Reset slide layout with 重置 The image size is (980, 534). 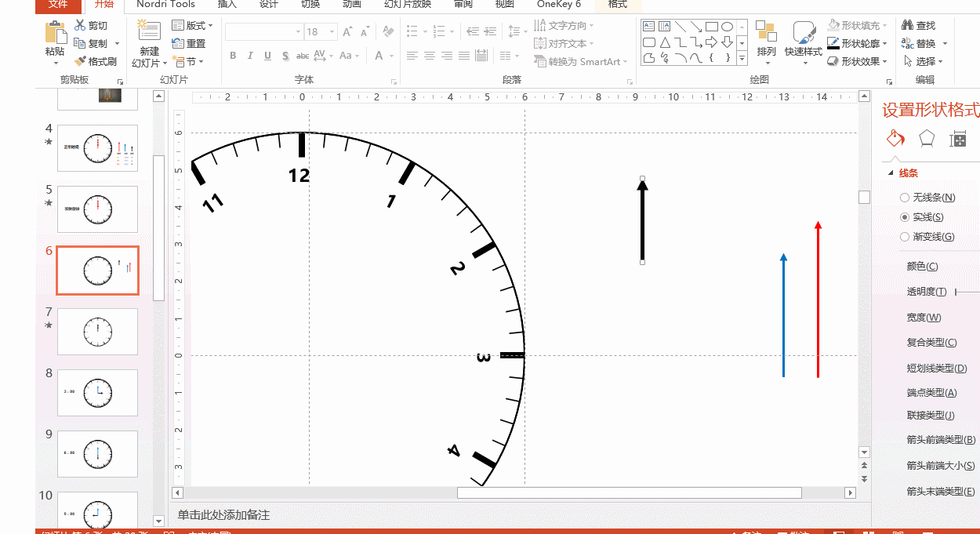click(189, 44)
